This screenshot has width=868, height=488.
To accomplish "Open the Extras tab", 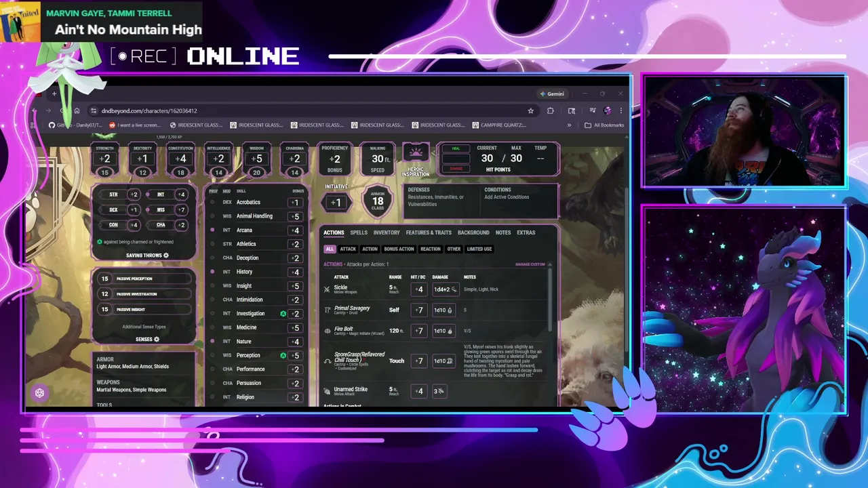I will (526, 232).
